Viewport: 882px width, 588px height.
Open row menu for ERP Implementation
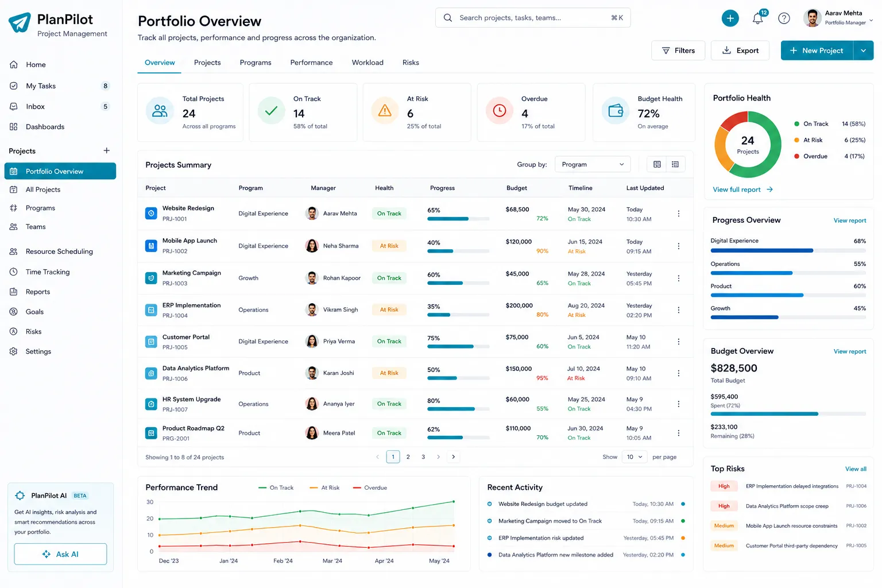[x=678, y=310]
